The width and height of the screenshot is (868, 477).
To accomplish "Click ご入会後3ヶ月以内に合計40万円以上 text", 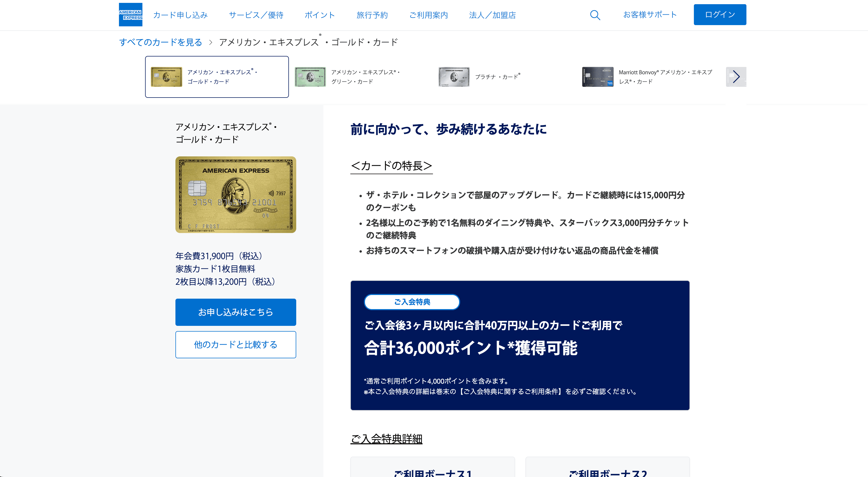I will point(493,325).
